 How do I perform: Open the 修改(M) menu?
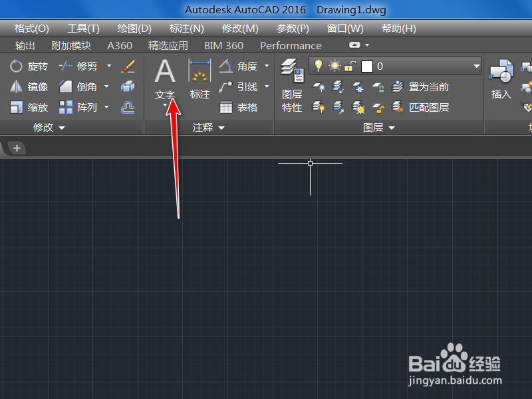(240, 29)
